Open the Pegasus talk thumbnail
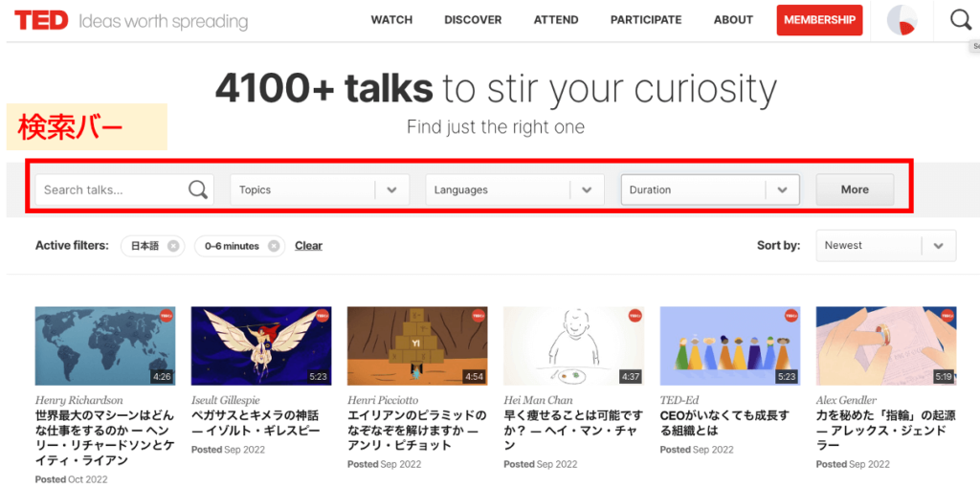The width and height of the screenshot is (980, 488). (x=261, y=345)
